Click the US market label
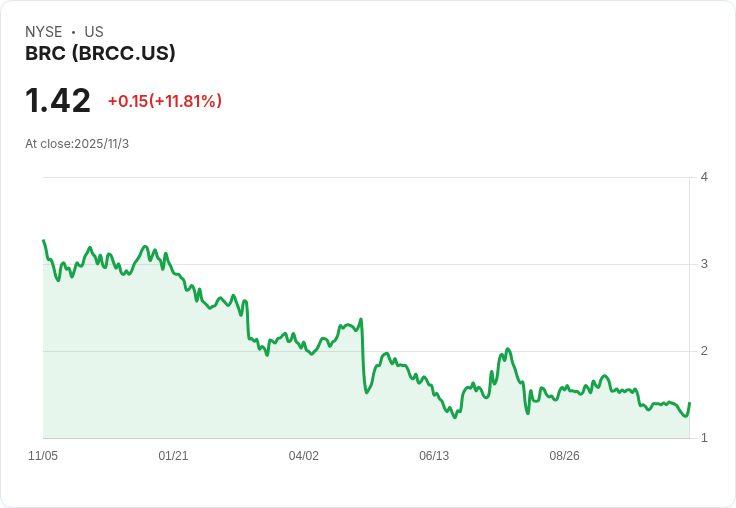Image resolution: width=736 pixels, height=508 pixels. 94,32
